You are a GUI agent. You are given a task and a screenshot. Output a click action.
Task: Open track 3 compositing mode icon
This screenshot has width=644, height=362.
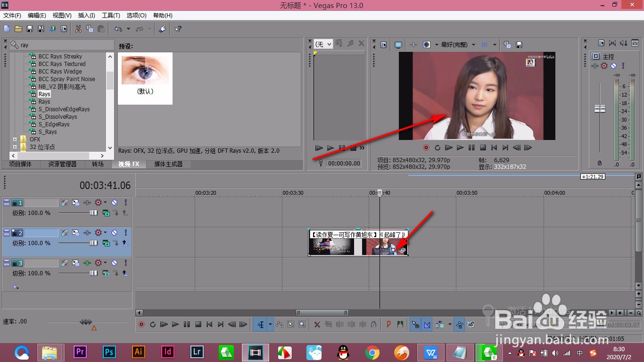coord(107,273)
